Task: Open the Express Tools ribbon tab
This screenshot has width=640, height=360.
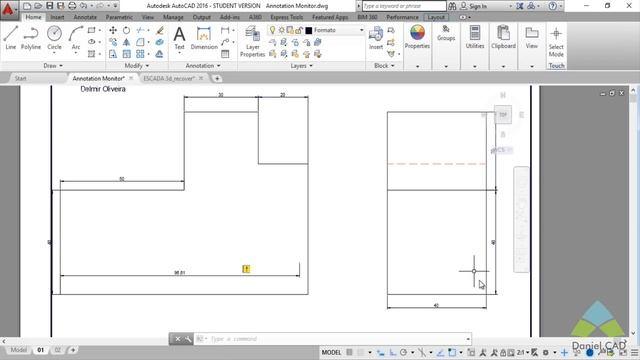Action: point(287,17)
